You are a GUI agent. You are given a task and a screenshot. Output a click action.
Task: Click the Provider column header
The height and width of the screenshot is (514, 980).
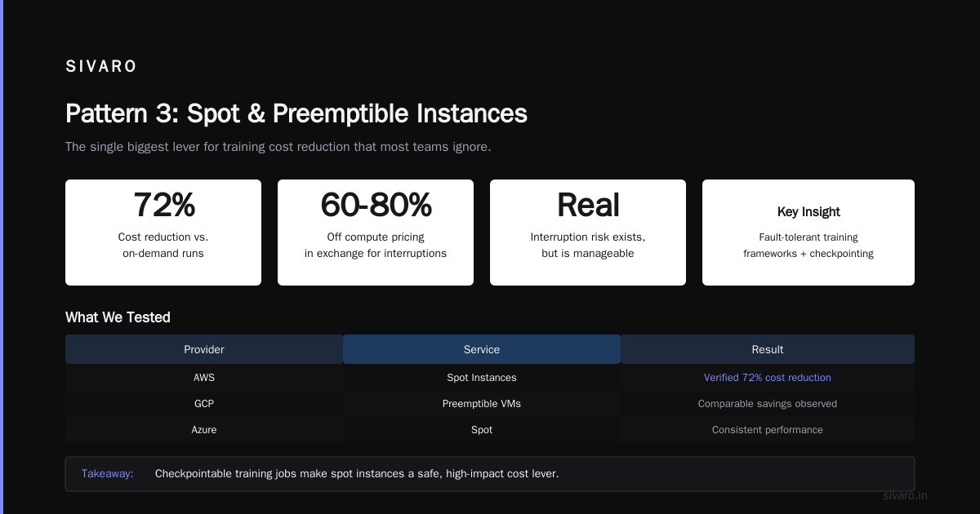tap(204, 349)
